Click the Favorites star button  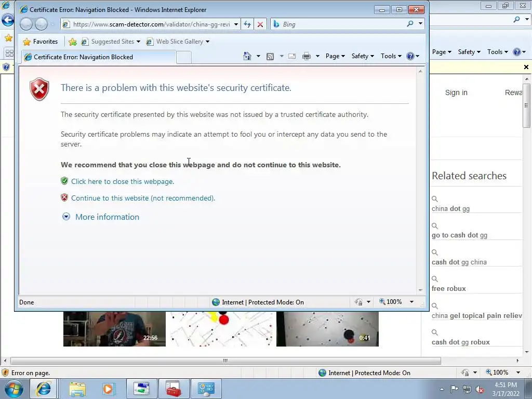click(41, 42)
